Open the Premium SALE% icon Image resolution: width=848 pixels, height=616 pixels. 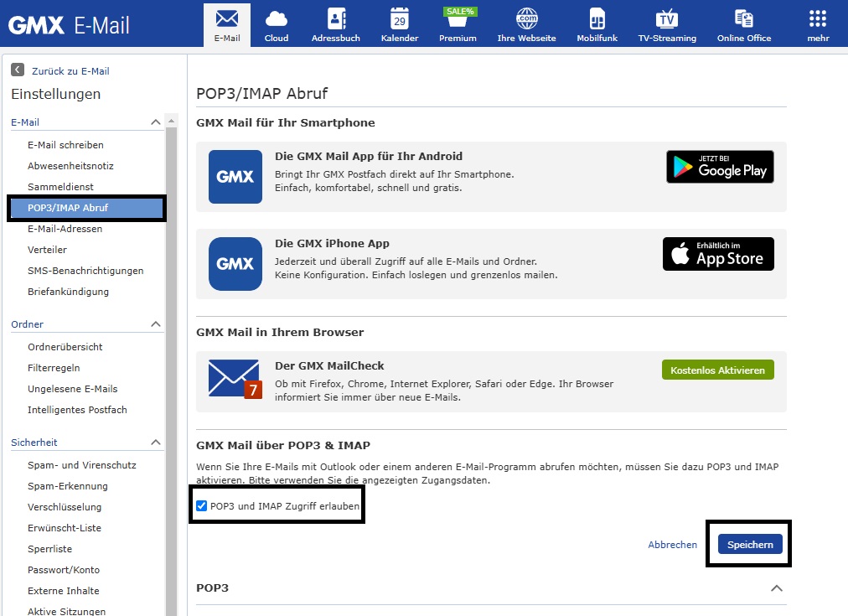click(458, 25)
